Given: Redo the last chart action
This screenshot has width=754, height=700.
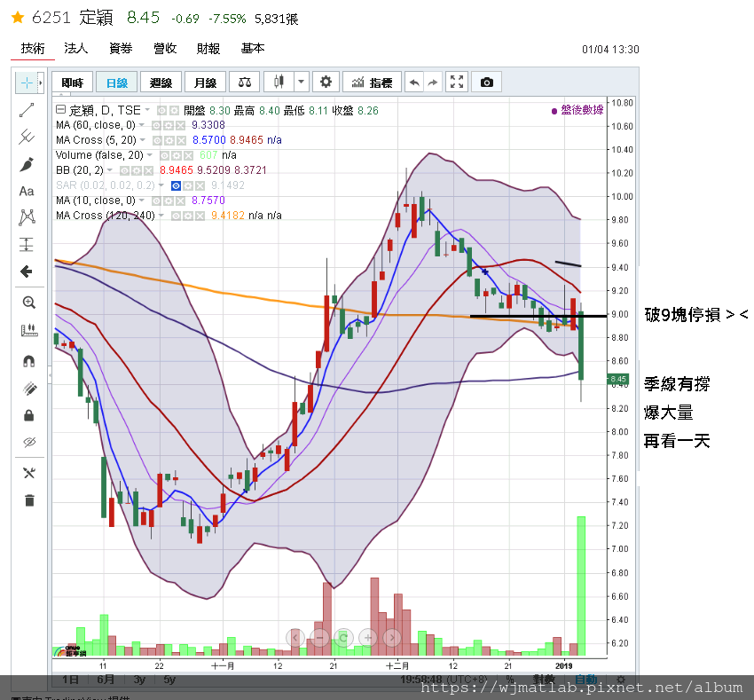Looking at the screenshot, I should 433,83.
